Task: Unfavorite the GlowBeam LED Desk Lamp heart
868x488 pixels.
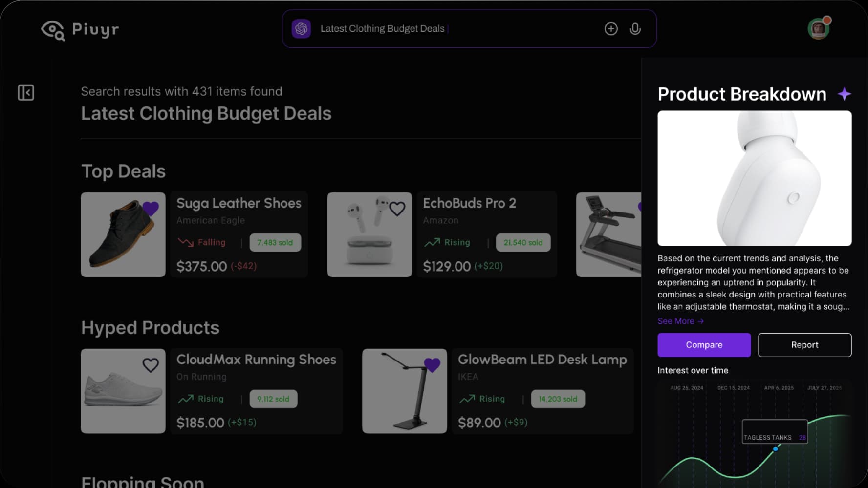Action: [x=432, y=365]
